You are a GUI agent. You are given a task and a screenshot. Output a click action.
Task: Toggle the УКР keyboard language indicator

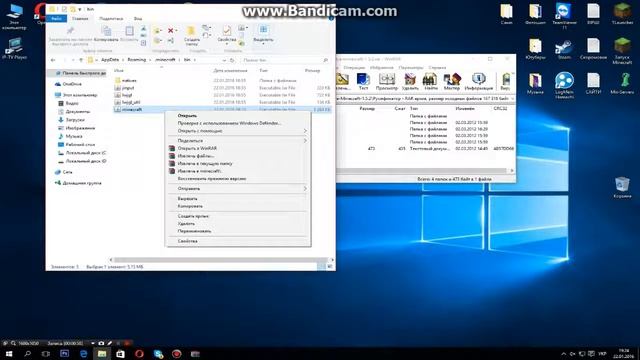[602, 353]
